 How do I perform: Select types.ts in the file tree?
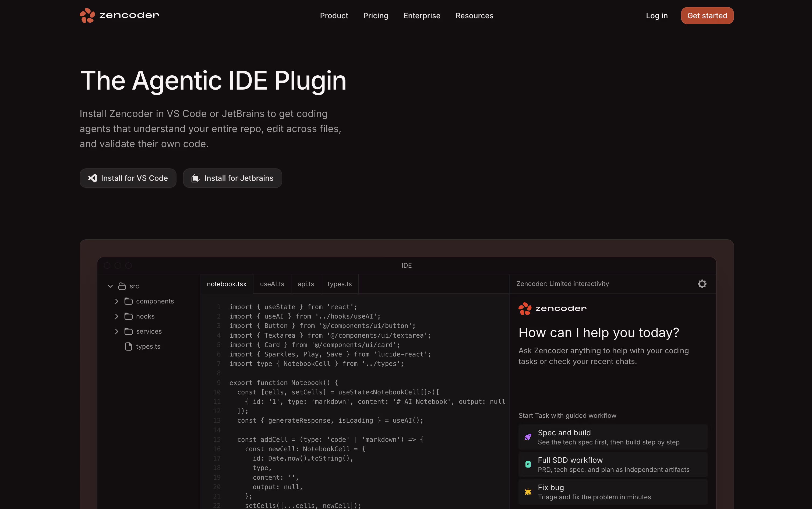click(148, 347)
